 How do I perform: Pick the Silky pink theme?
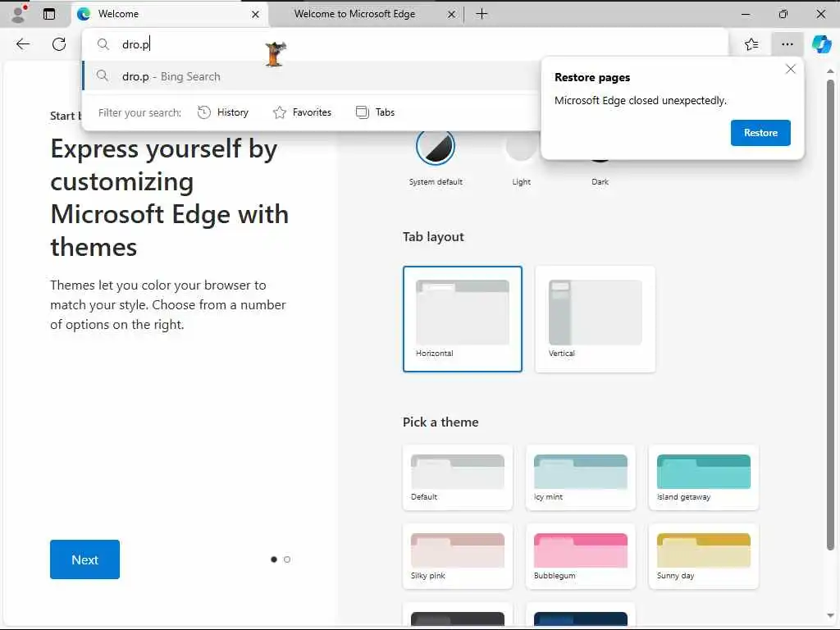[x=458, y=556]
